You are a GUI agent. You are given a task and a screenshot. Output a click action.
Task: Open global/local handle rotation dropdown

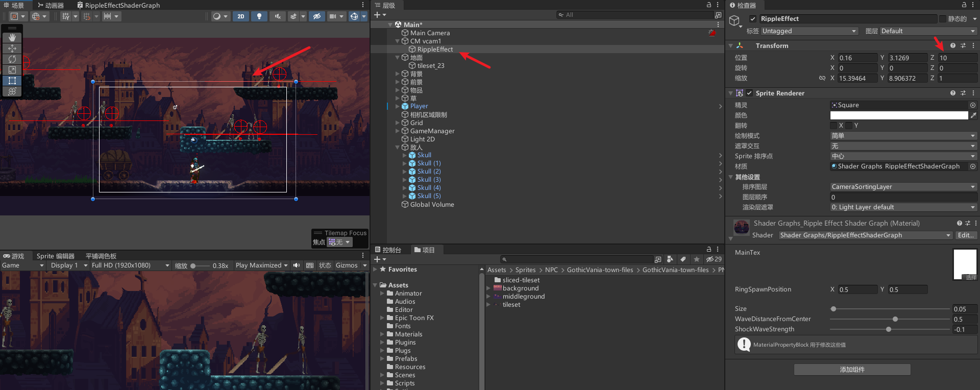point(39,16)
